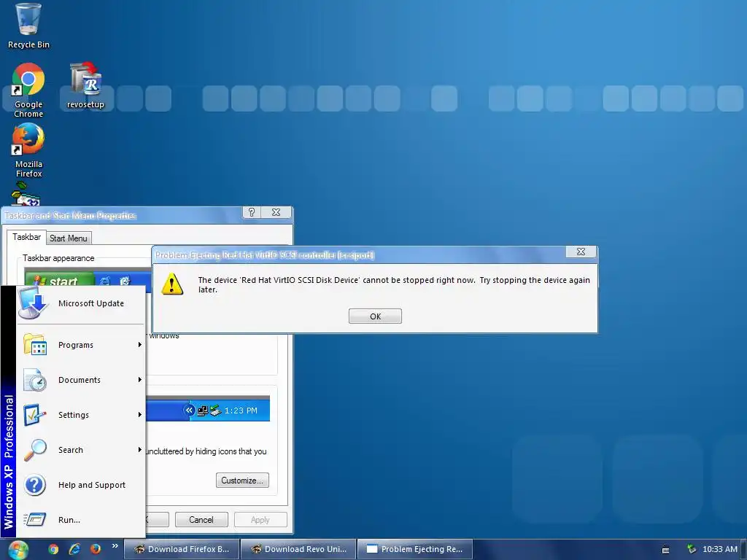Click the Start orb button

(18, 549)
